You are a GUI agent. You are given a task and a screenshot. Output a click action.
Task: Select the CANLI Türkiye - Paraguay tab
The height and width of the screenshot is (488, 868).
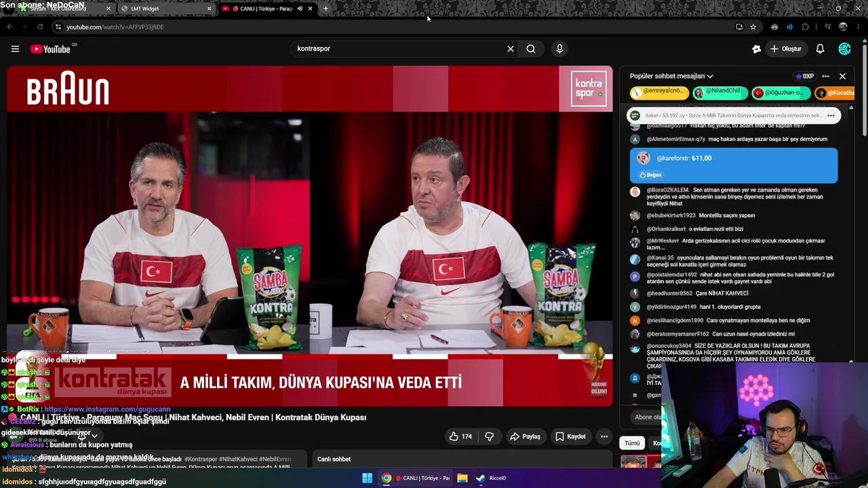pos(266,9)
